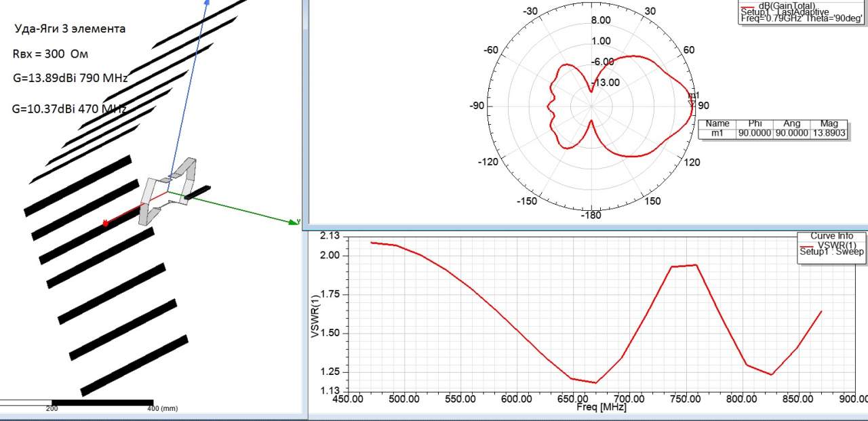Select the 'Freq [MHz]' axis title

coord(601,407)
